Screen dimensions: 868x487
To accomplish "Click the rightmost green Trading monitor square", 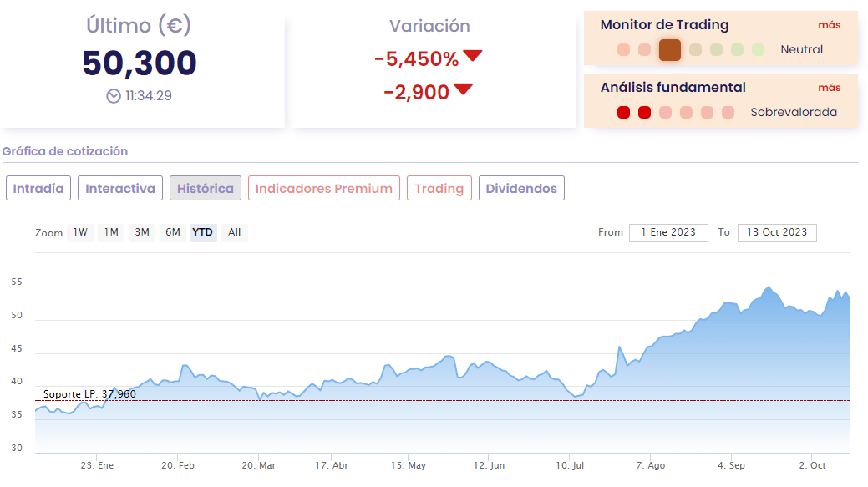I will [x=758, y=50].
